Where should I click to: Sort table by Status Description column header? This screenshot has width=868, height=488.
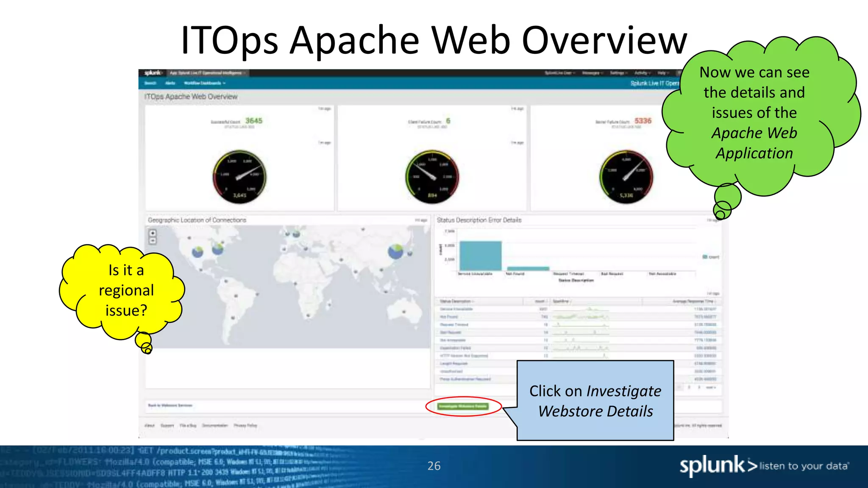456,301
